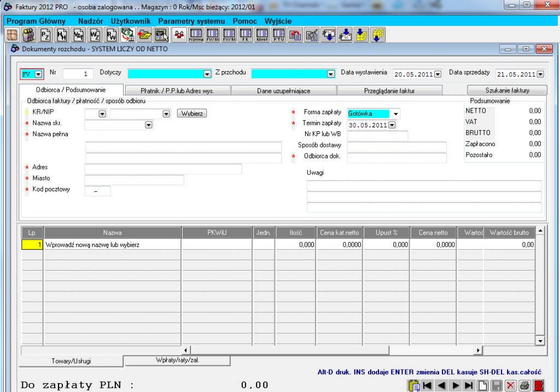Switch to Dane uzupełniające tab

[x=284, y=91]
